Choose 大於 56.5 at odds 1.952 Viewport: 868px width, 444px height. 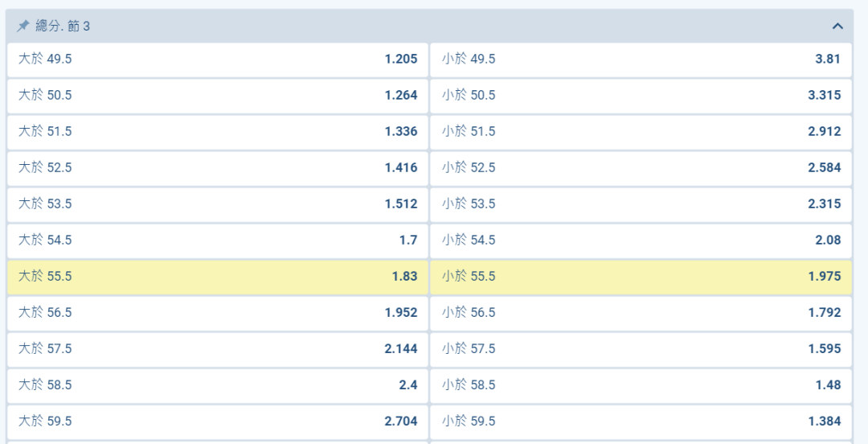(217, 312)
